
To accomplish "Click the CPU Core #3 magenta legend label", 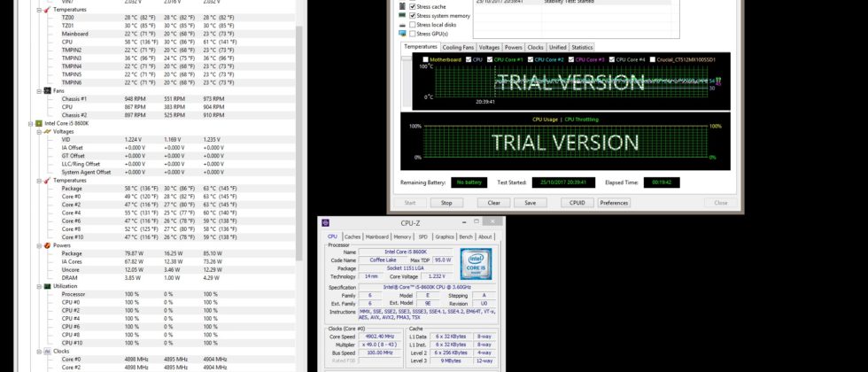I will click(589, 59).
